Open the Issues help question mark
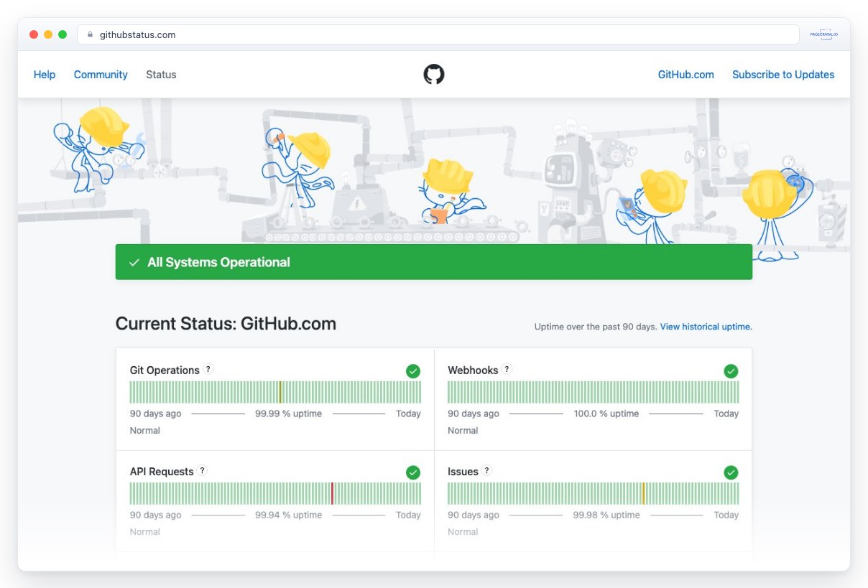This screenshot has width=868, height=588. (x=487, y=471)
